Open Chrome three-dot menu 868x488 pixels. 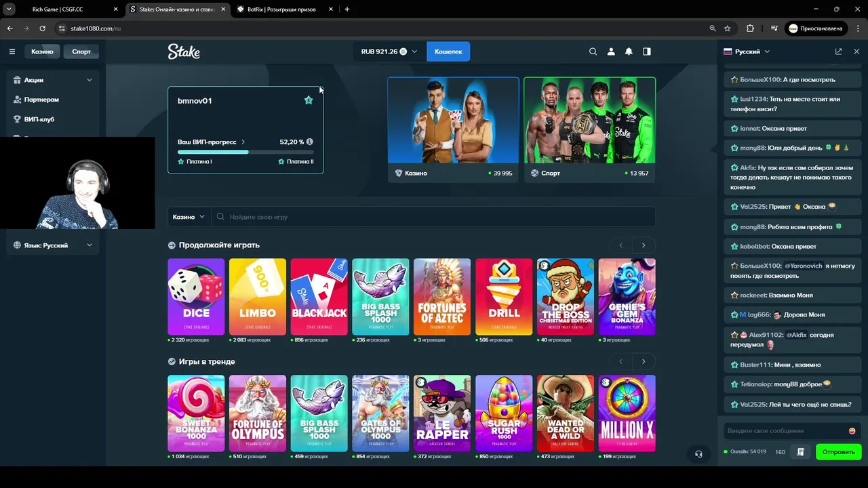point(856,28)
